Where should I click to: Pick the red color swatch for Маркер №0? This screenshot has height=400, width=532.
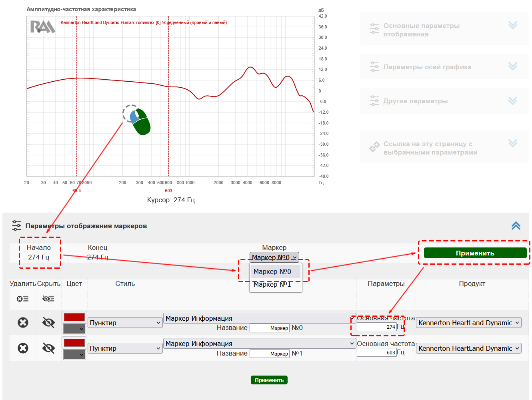pyautogui.click(x=74, y=317)
